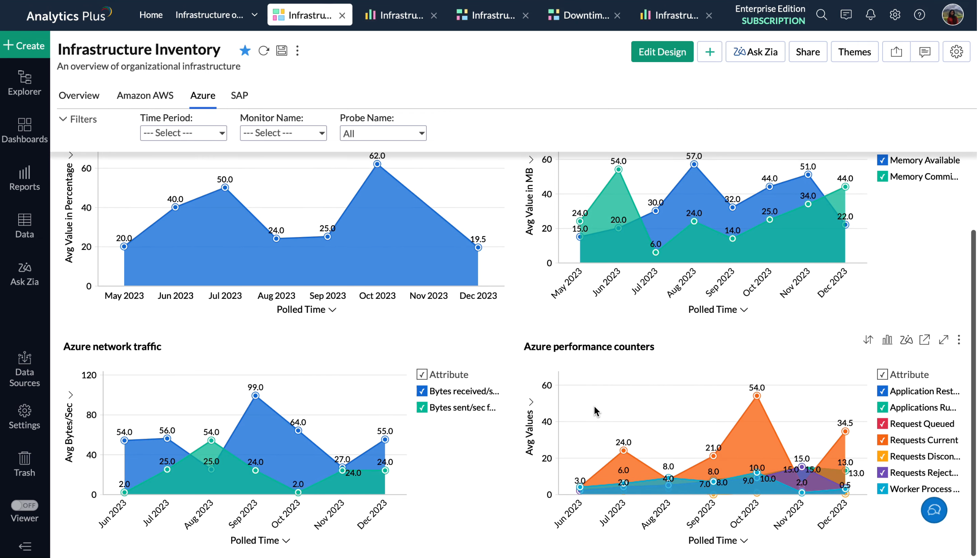
Task: Change chart type on performance counters
Action: [x=887, y=340]
